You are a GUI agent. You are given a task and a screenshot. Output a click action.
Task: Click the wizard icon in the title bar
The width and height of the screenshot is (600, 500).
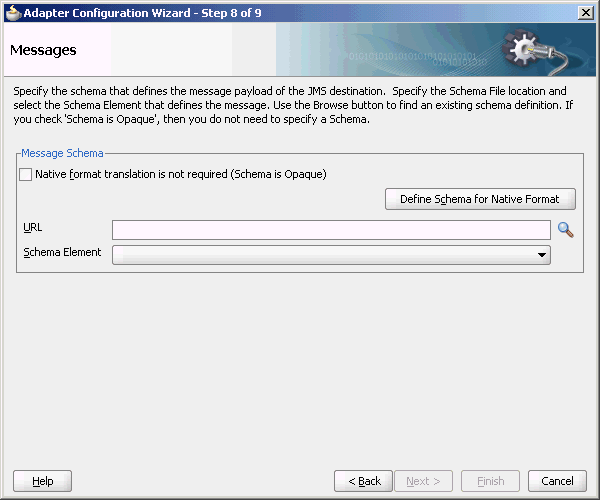13,13
